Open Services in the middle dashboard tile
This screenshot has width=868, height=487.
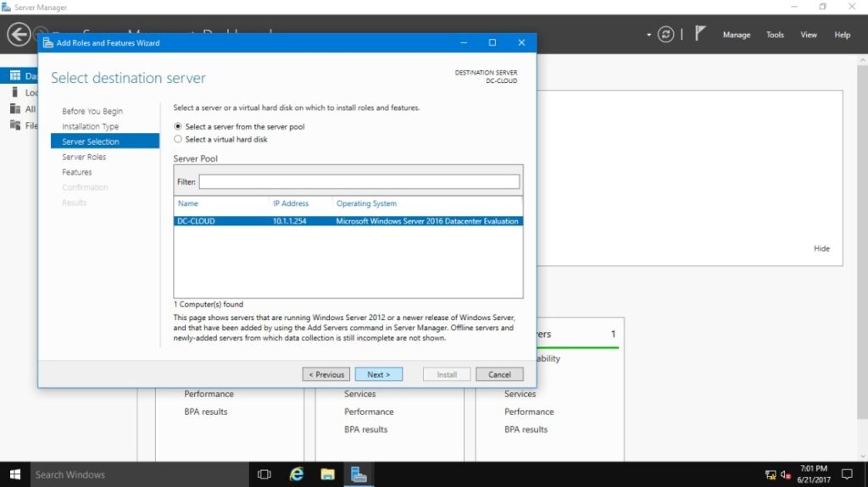(x=359, y=394)
